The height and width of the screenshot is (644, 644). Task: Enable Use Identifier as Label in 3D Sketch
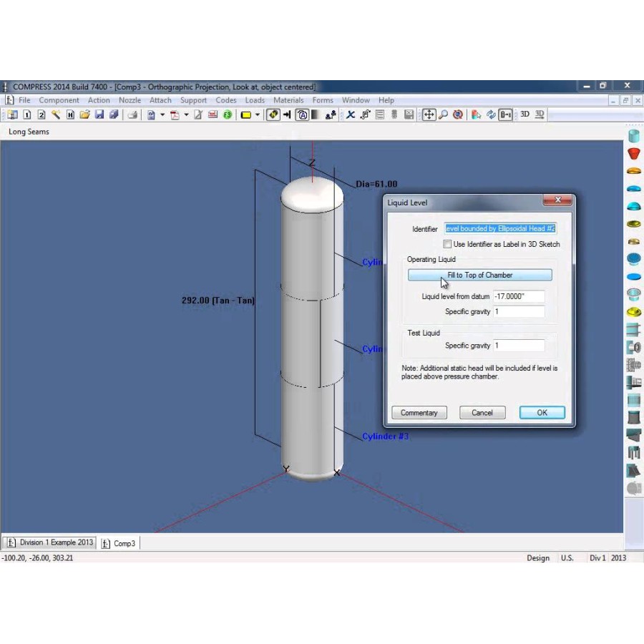tap(448, 244)
